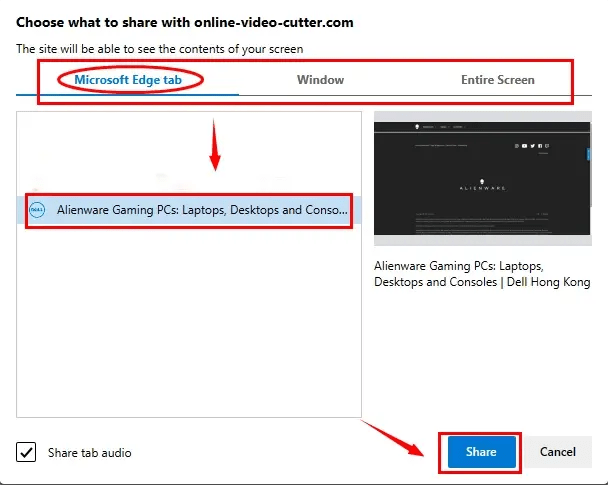
Task: Click the 'Share tab audio' label text
Action: coord(90,453)
